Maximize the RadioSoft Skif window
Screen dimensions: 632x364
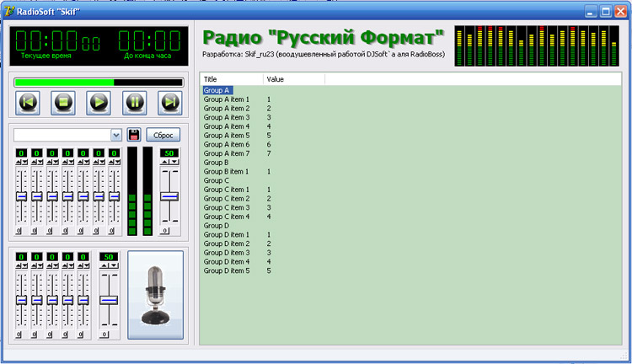(605, 11)
